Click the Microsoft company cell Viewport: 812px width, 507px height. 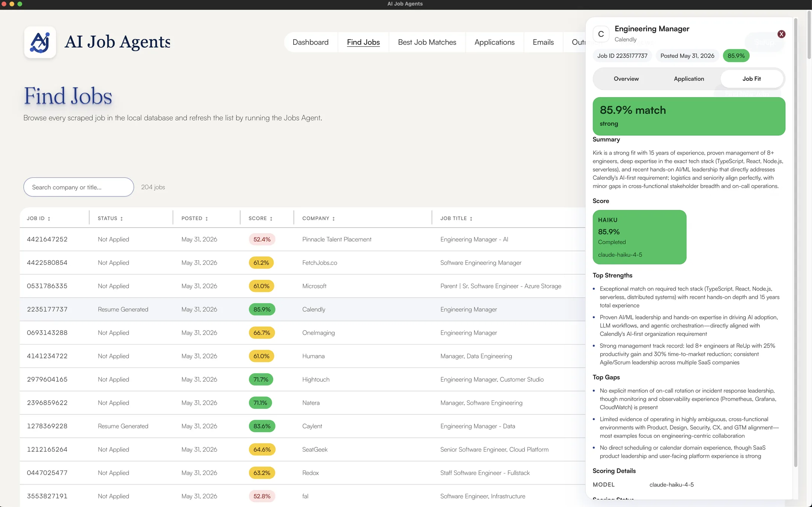click(x=314, y=286)
